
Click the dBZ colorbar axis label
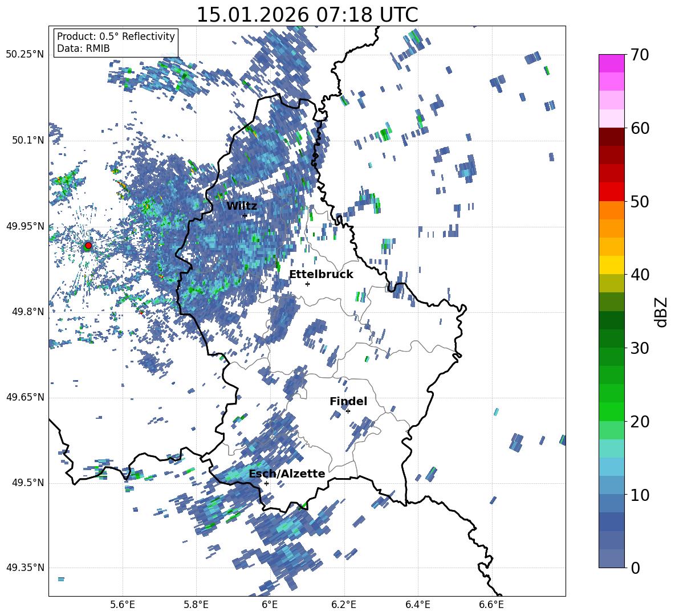[662, 312]
